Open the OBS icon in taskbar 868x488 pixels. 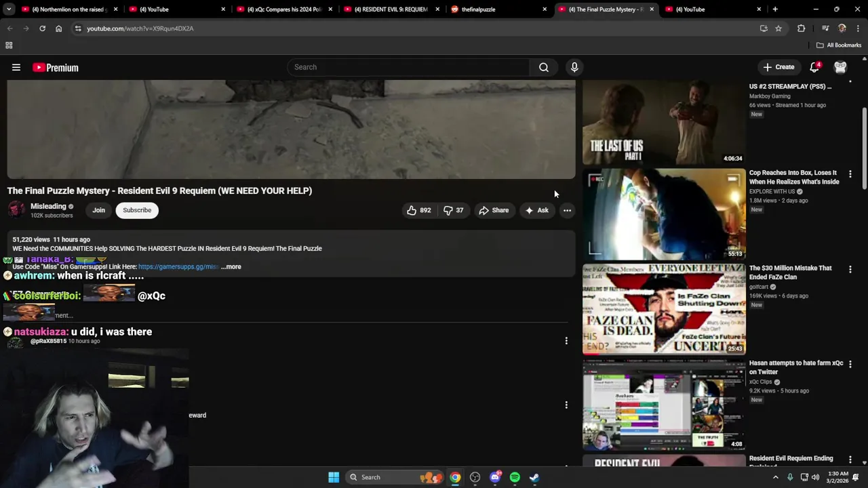[475, 477]
